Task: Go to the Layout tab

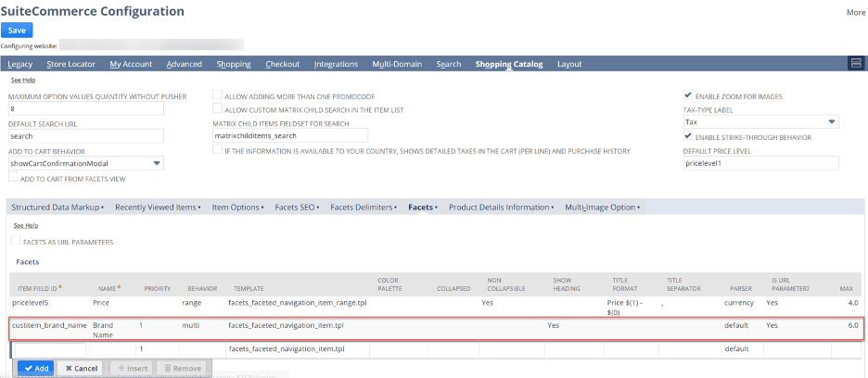Action: 569,64
